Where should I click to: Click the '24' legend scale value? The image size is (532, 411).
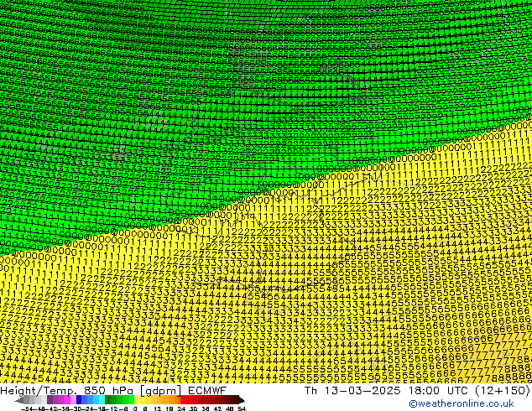(181, 408)
